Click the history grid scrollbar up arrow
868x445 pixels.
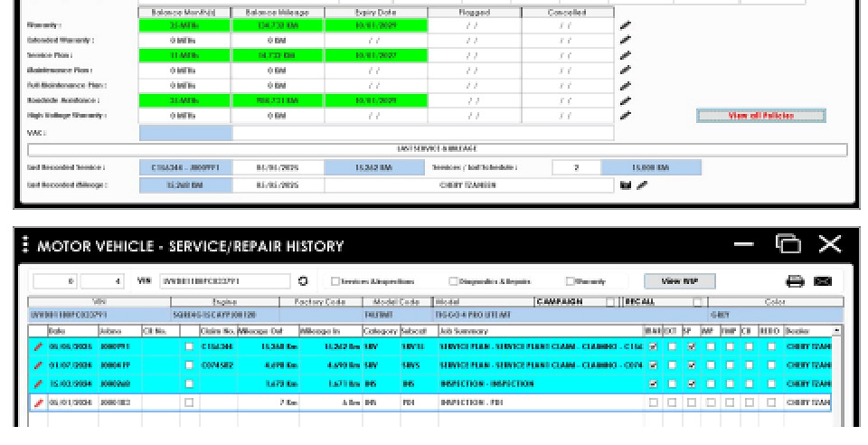(836, 332)
